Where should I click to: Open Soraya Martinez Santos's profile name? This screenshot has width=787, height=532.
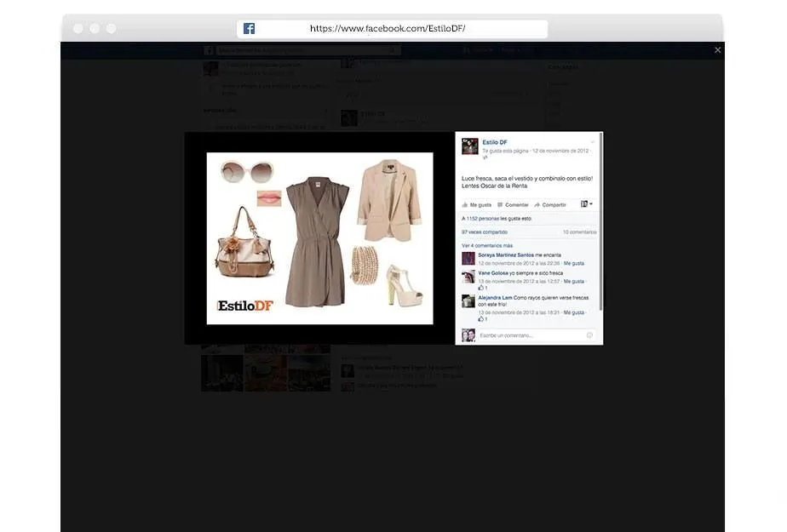pos(506,255)
